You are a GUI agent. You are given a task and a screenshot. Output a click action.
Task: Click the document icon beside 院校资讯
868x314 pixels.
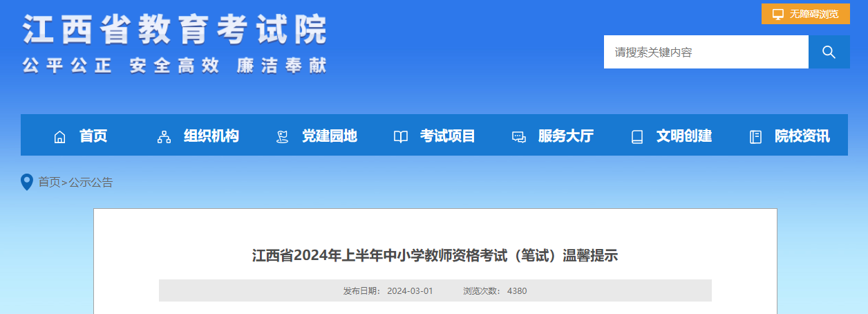click(x=755, y=137)
